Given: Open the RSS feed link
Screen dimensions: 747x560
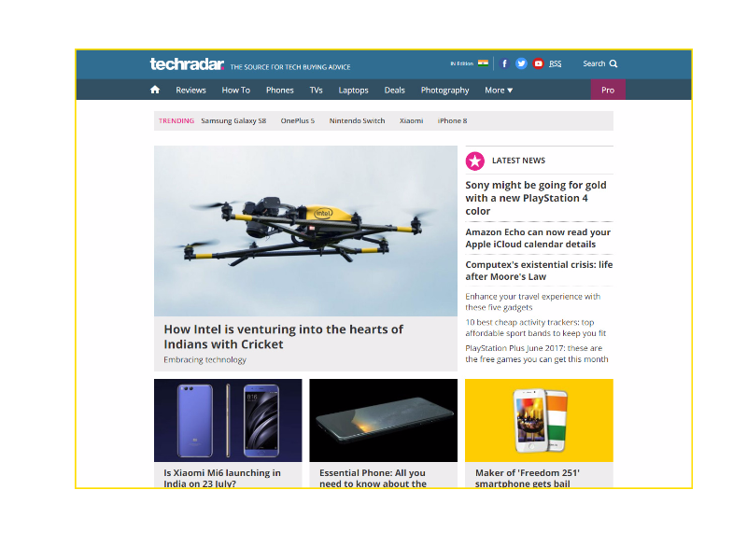Looking at the screenshot, I should tap(556, 64).
